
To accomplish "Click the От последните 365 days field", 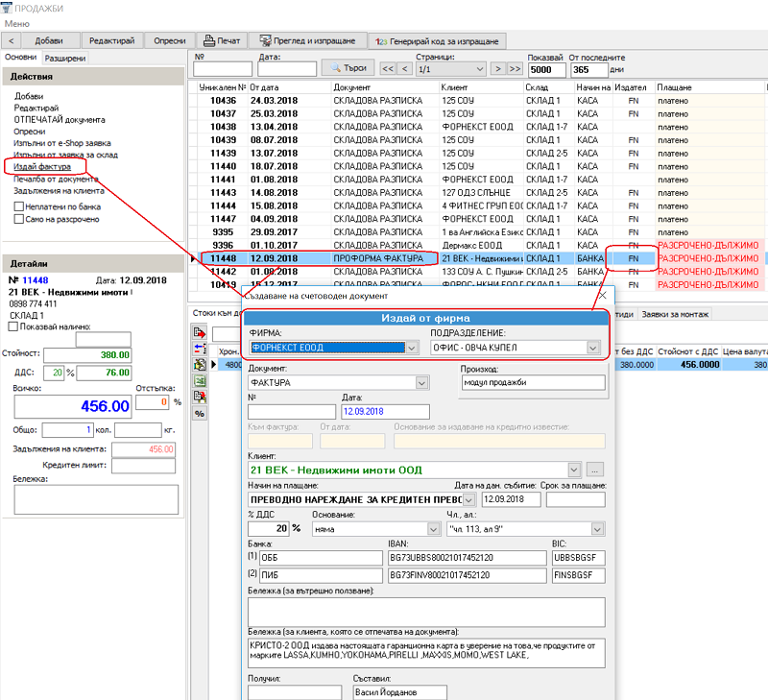I will pos(589,69).
